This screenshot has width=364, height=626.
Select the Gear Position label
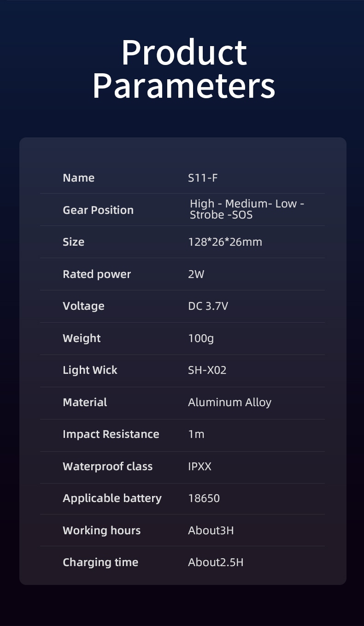(98, 210)
